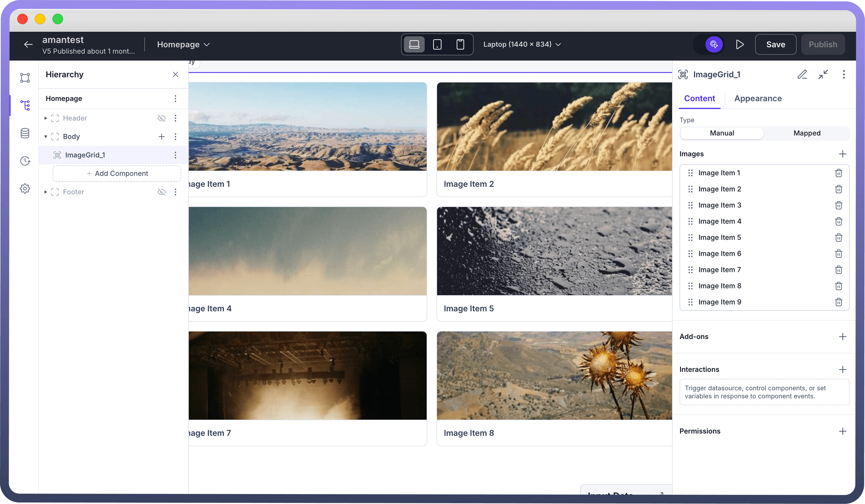
Task: Switch Type to Mapped
Action: click(x=807, y=133)
